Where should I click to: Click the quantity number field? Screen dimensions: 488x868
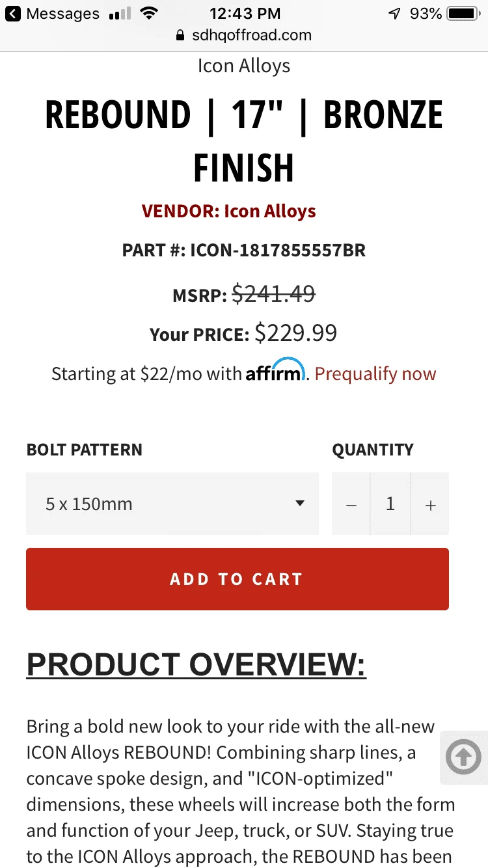[390, 504]
